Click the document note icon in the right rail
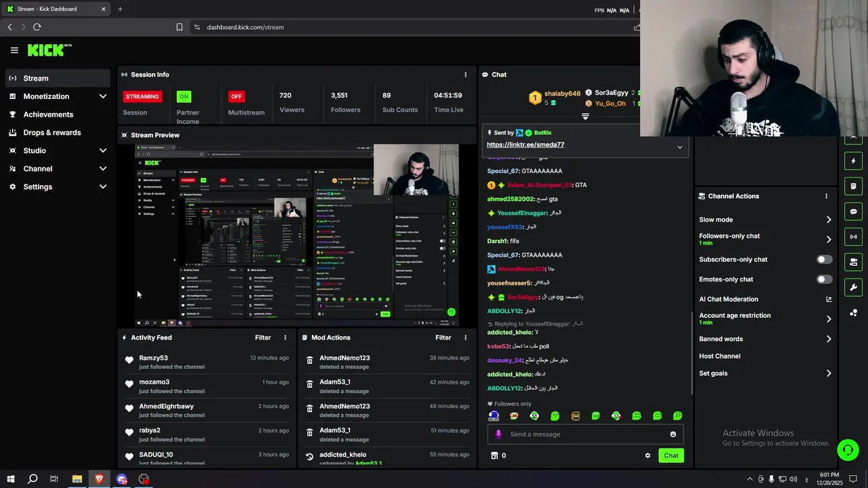868x488 pixels. tap(853, 186)
